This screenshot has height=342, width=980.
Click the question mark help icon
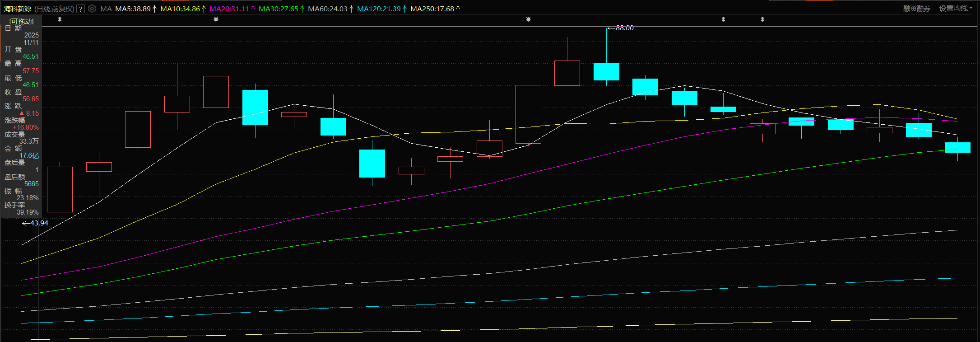(81, 9)
